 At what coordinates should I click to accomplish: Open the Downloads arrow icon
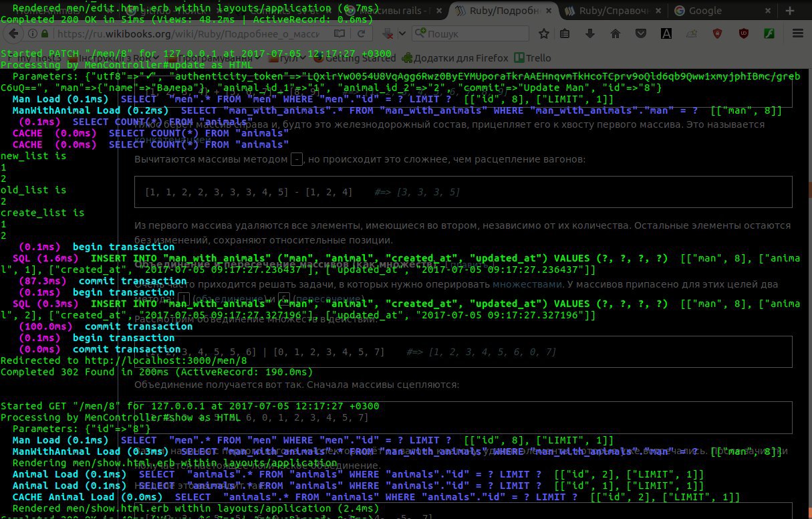click(x=590, y=33)
